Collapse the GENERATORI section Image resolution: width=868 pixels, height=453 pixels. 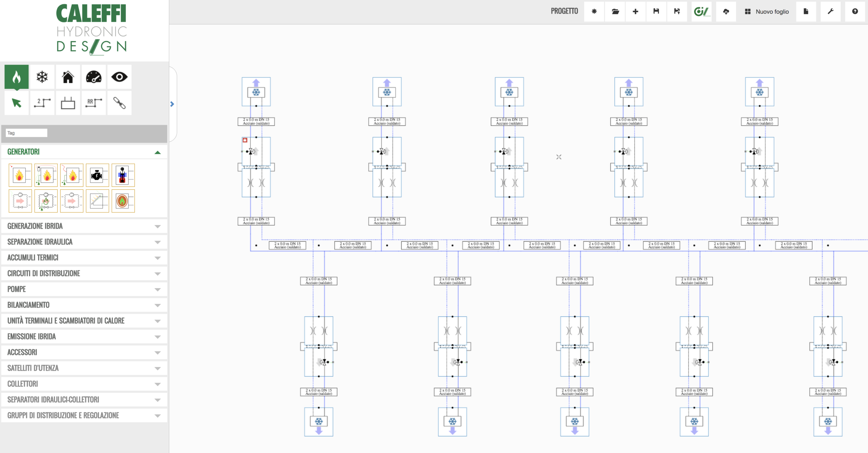[x=157, y=152]
